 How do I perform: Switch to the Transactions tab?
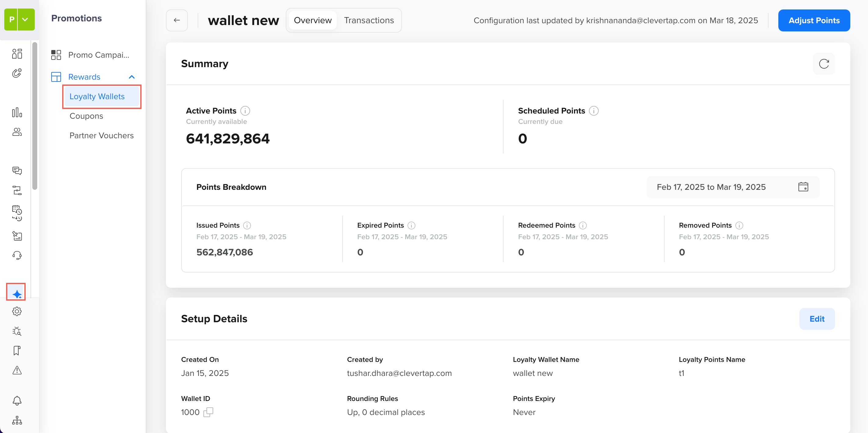coord(369,20)
